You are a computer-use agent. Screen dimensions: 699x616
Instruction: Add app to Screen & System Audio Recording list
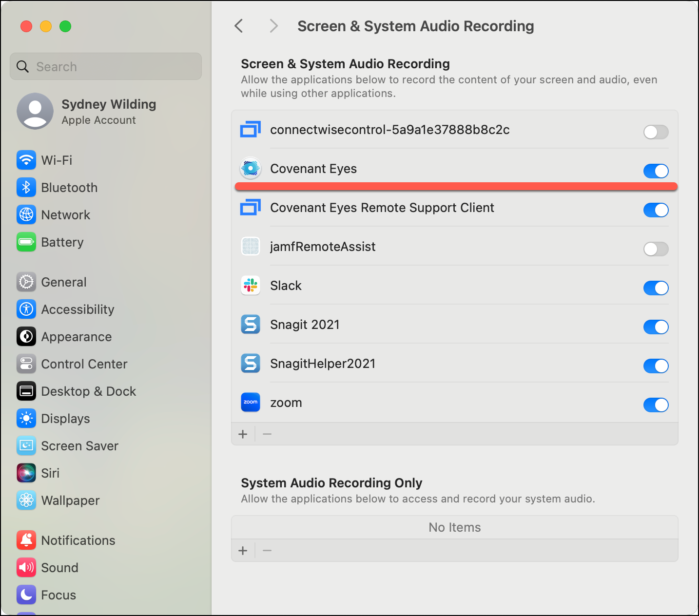pyautogui.click(x=243, y=434)
